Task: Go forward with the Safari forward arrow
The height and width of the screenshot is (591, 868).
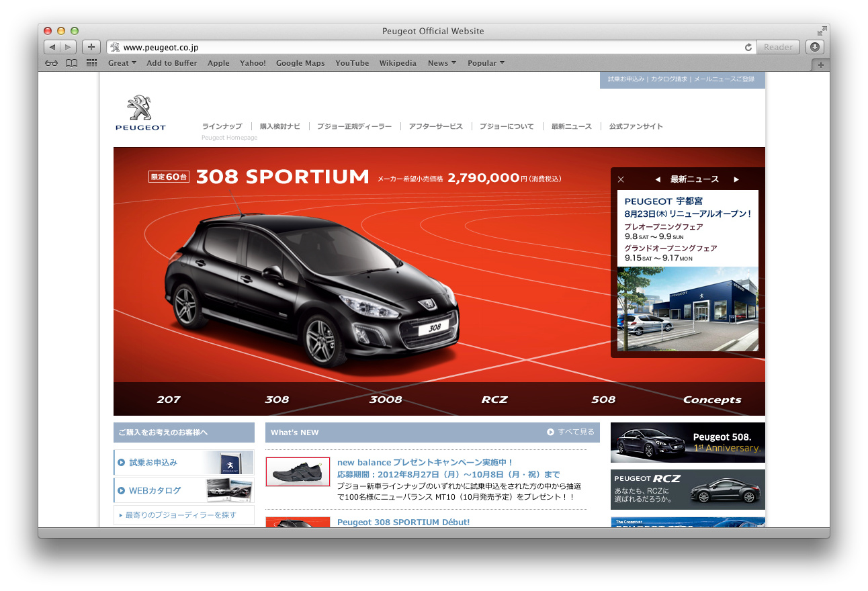Action: coord(69,47)
